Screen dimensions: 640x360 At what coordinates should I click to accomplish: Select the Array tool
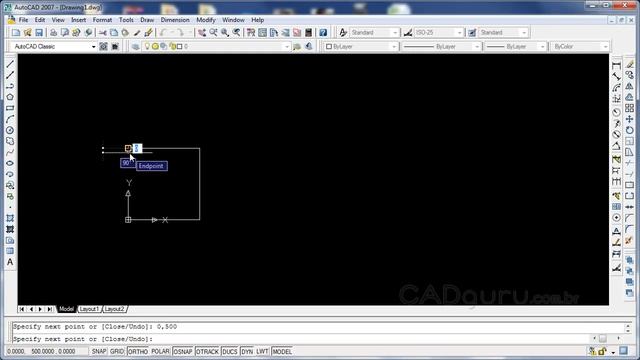629,108
